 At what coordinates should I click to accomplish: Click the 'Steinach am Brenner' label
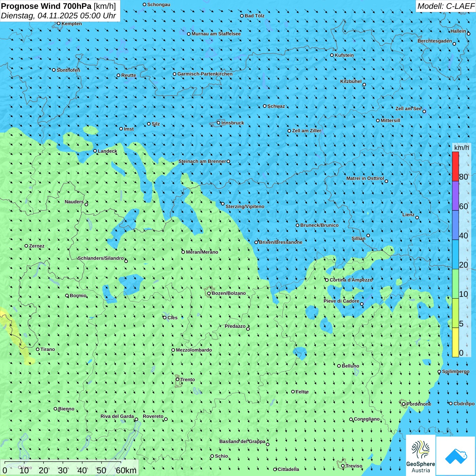point(202,161)
